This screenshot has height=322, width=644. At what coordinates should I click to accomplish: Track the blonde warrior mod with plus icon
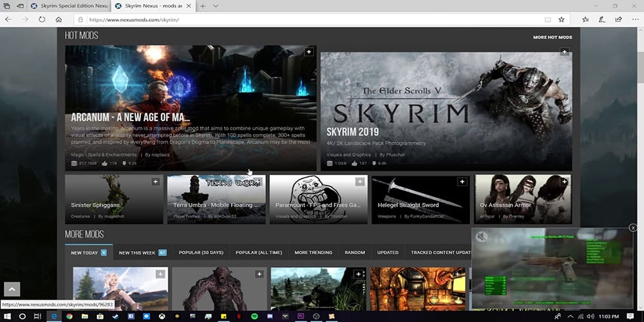(x=160, y=274)
